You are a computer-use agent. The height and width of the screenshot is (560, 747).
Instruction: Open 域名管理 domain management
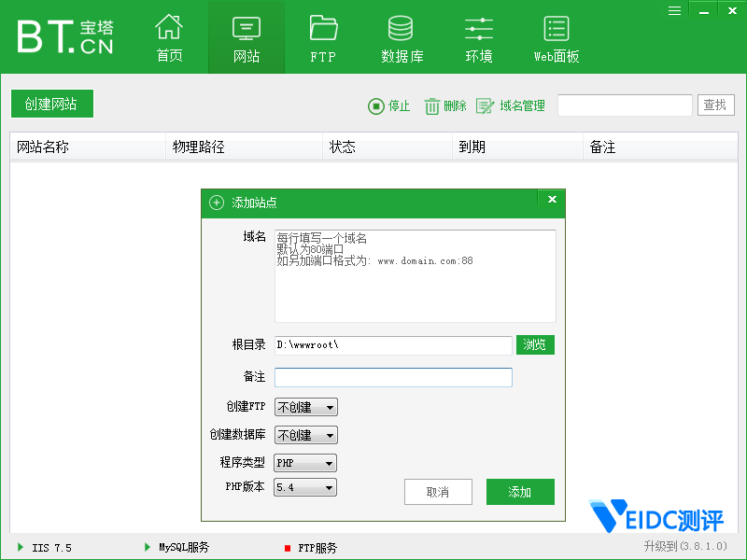pyautogui.click(x=511, y=106)
